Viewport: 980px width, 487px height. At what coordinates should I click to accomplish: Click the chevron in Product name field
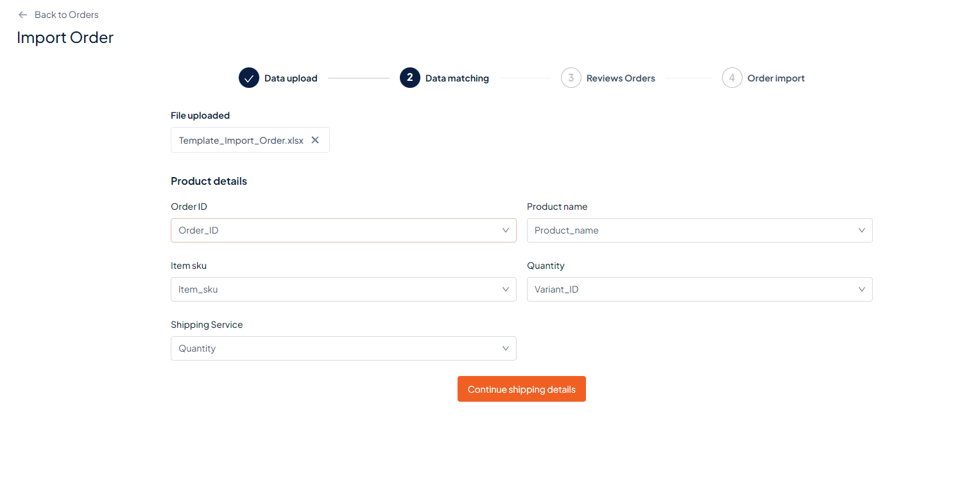pyautogui.click(x=862, y=230)
